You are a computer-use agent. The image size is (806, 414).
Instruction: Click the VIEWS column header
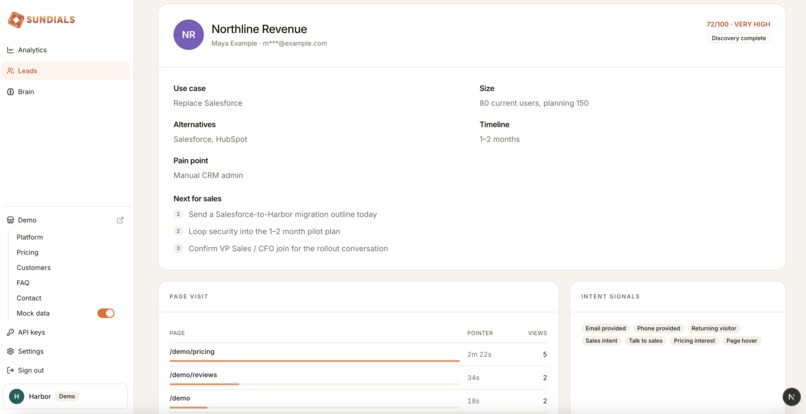[538, 333]
